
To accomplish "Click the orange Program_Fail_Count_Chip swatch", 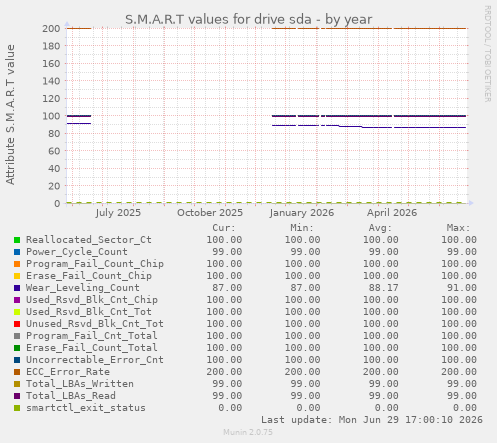I will pyautogui.click(x=17, y=264).
